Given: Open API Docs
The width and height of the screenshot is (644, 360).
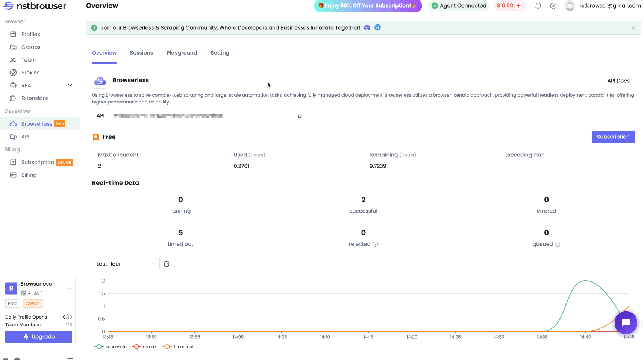Looking at the screenshot, I should coord(618,81).
